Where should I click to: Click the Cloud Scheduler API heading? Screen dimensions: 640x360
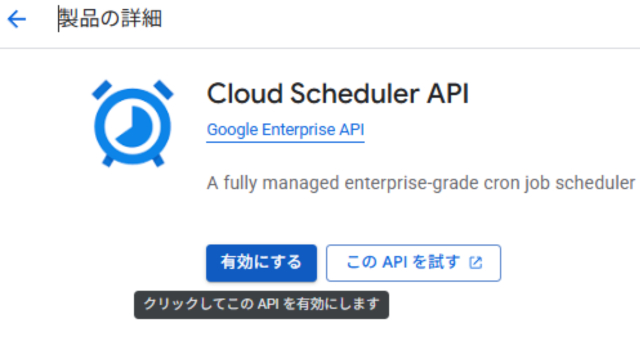(338, 93)
